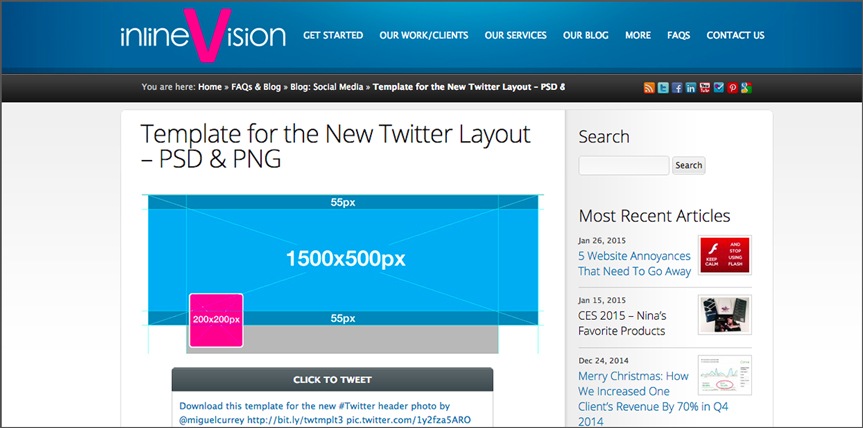Click the Twitter header template image

[x=343, y=273]
